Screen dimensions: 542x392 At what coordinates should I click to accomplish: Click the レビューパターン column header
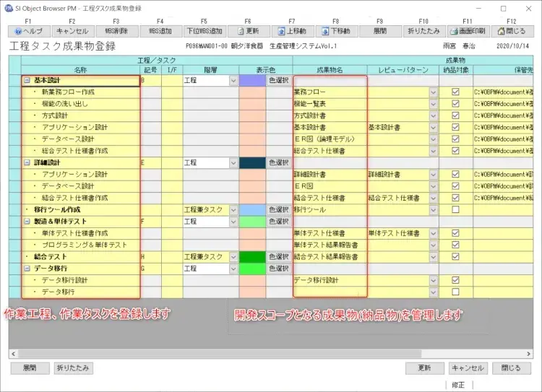pos(403,70)
